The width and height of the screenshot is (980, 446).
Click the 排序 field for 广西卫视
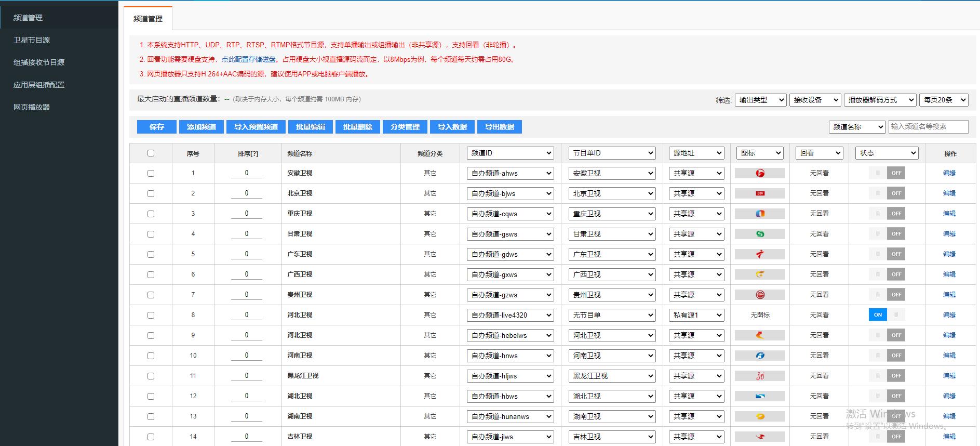247,274
